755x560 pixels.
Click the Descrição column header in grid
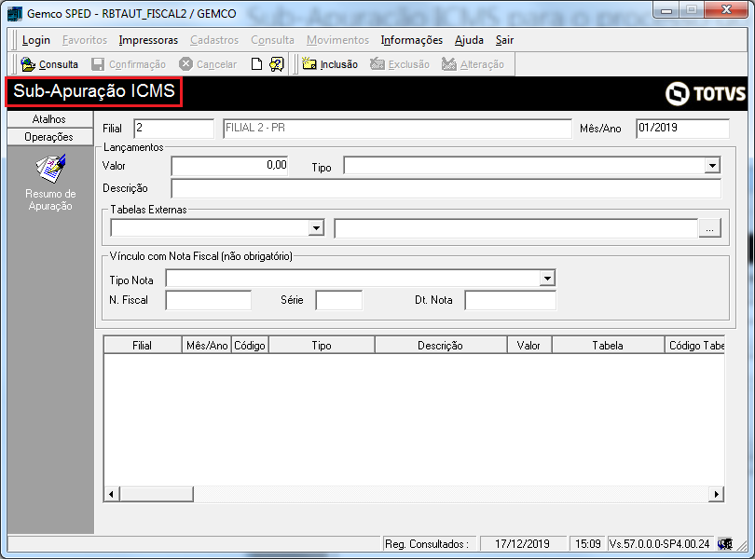[440, 346]
